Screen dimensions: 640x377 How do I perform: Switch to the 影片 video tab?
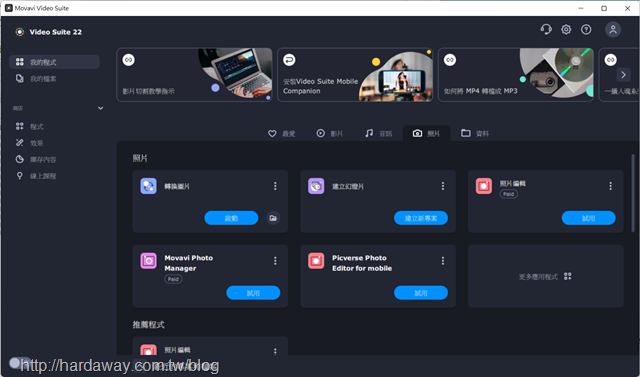(x=330, y=133)
